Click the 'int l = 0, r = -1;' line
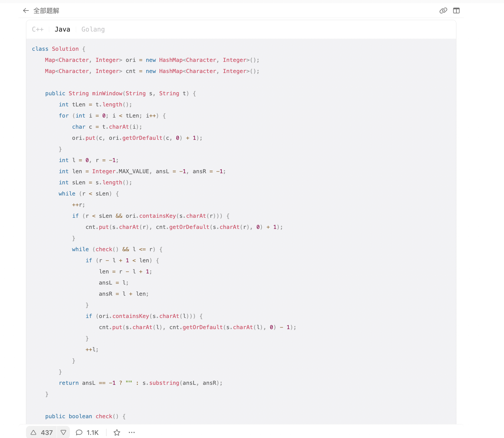This screenshot has width=504, height=438. point(89,160)
